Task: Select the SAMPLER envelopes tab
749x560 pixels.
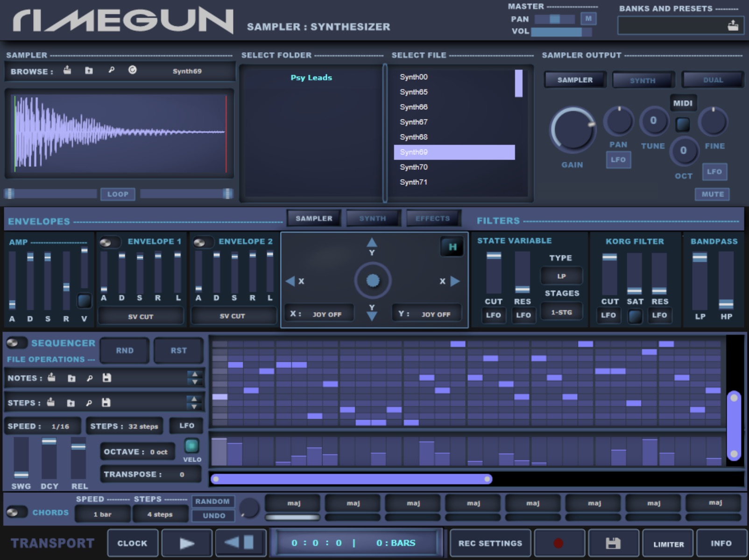Action: point(314,218)
